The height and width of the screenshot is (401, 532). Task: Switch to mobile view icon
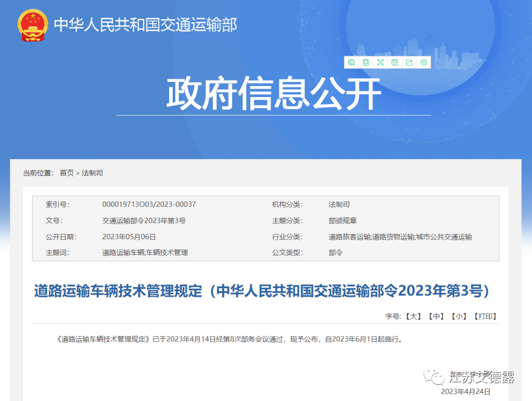point(366,63)
